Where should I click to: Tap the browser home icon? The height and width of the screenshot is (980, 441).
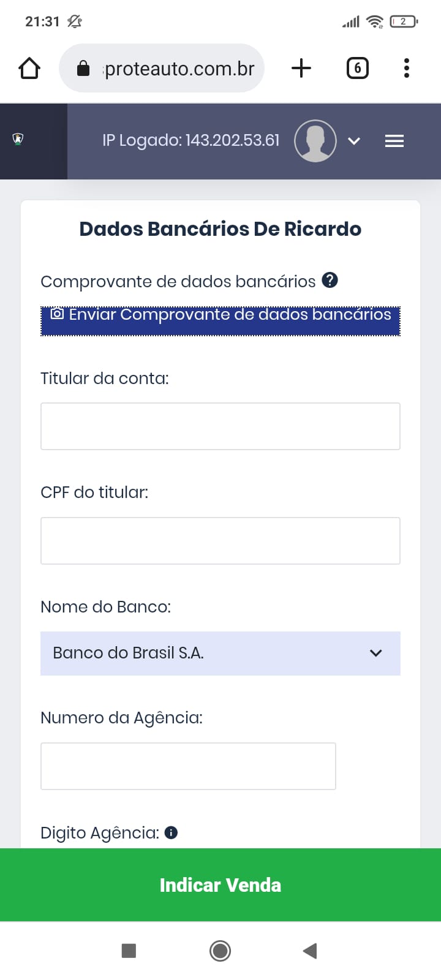click(29, 68)
